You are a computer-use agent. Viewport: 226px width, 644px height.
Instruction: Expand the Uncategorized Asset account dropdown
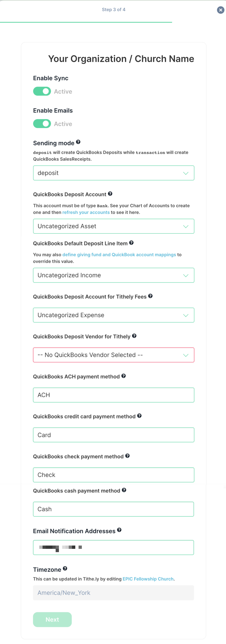114,226
